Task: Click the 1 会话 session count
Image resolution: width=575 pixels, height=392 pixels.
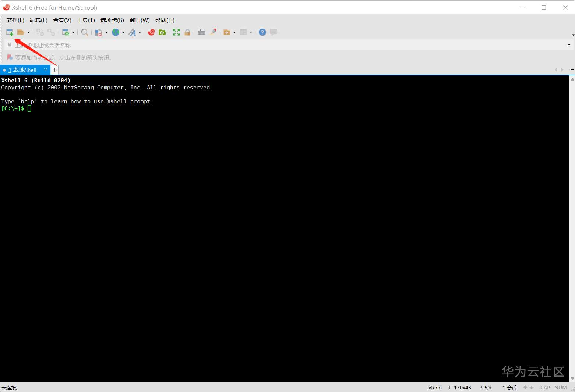Action: tap(509, 388)
